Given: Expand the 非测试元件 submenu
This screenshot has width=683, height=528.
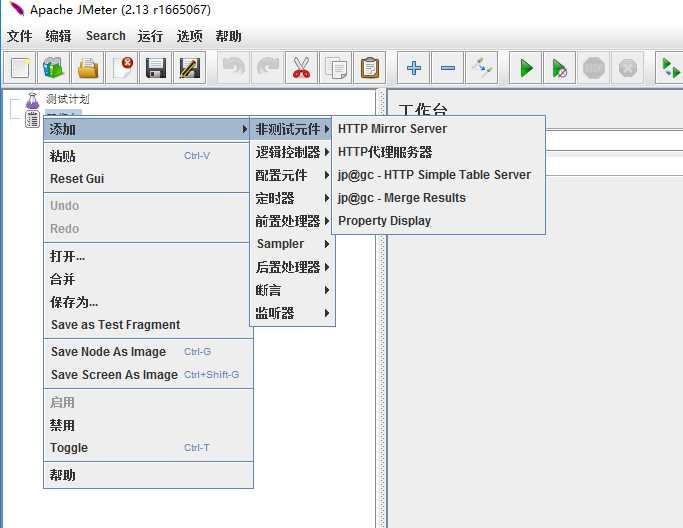Looking at the screenshot, I should click(x=292, y=129).
